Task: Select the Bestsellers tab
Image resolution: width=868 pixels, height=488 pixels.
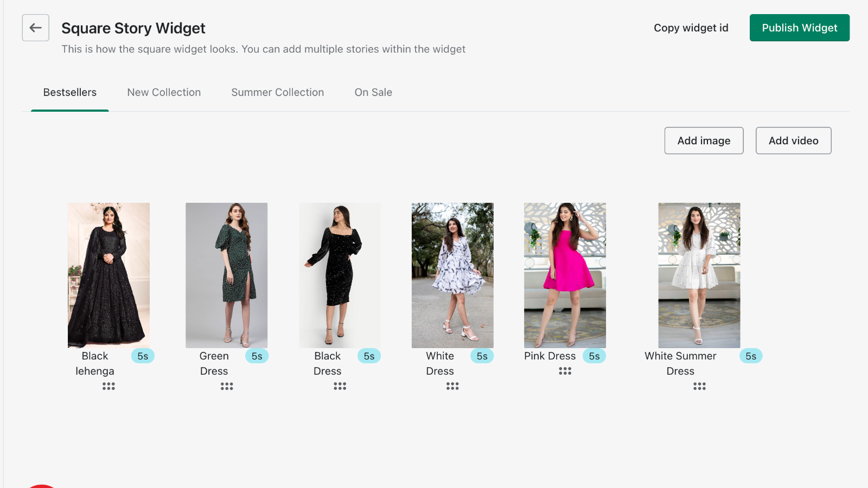Action: point(69,92)
